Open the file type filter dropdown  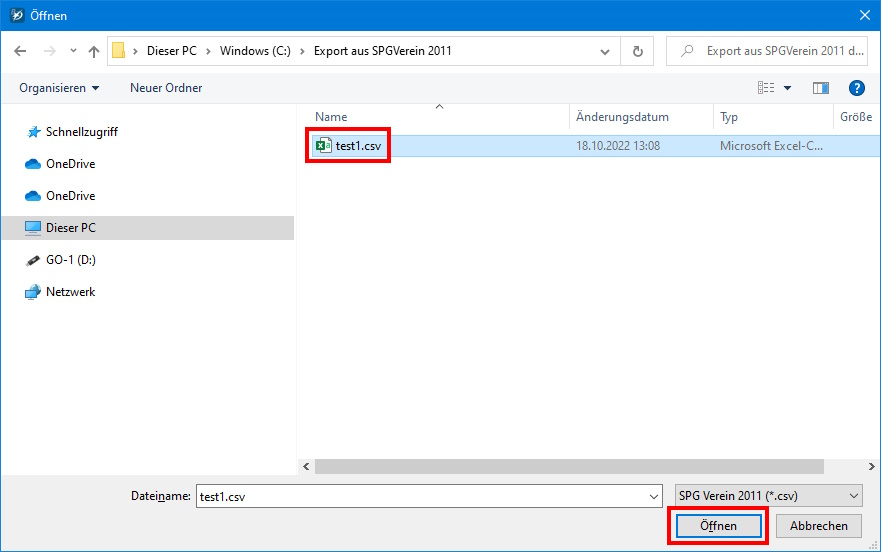768,496
